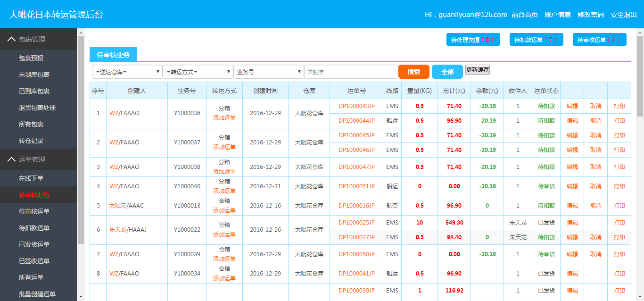Click 添加运单 for business Y1000013
This screenshot has height=301, width=644.
tap(224, 210)
